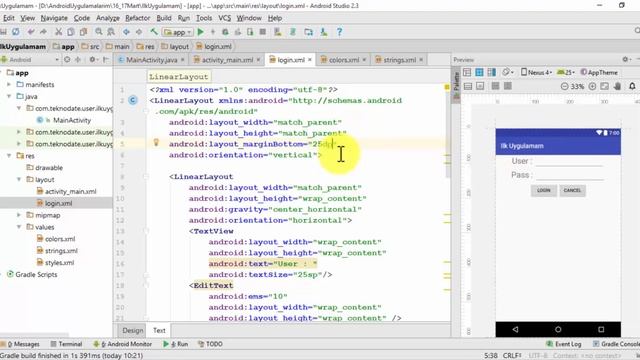Open the API 25 version dropdown
The image size is (640, 360).
coord(566,72)
